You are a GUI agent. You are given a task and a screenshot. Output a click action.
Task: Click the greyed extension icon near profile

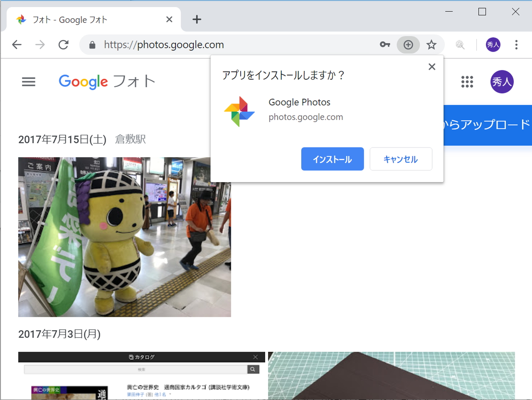pyautogui.click(x=459, y=44)
